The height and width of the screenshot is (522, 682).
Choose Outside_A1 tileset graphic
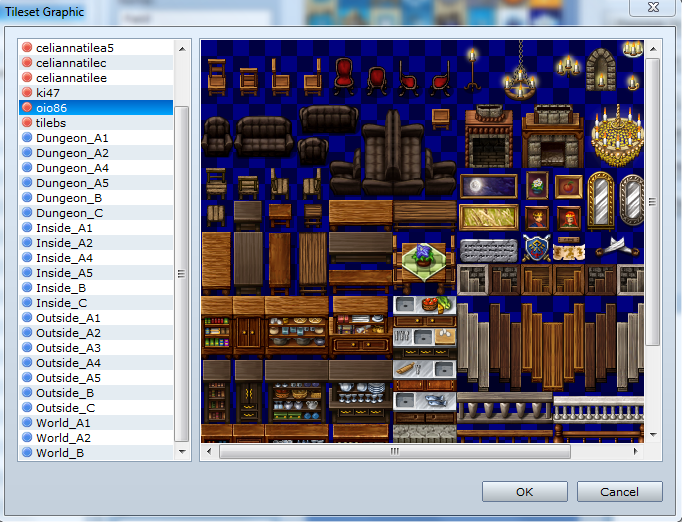point(96,318)
